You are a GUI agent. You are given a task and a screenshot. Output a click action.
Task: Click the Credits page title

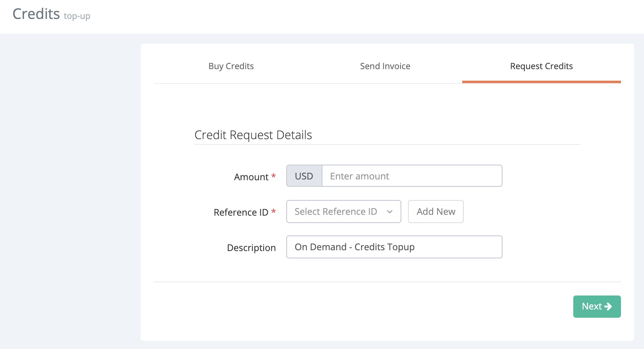(36, 14)
